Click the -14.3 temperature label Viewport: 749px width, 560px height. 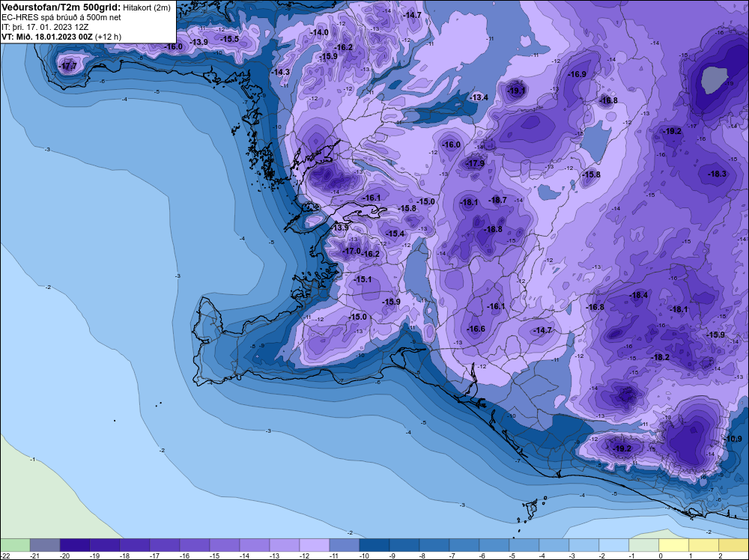coord(280,72)
